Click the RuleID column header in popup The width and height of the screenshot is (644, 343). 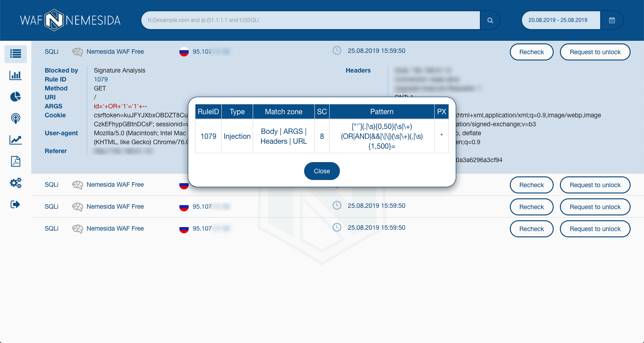[x=208, y=111]
